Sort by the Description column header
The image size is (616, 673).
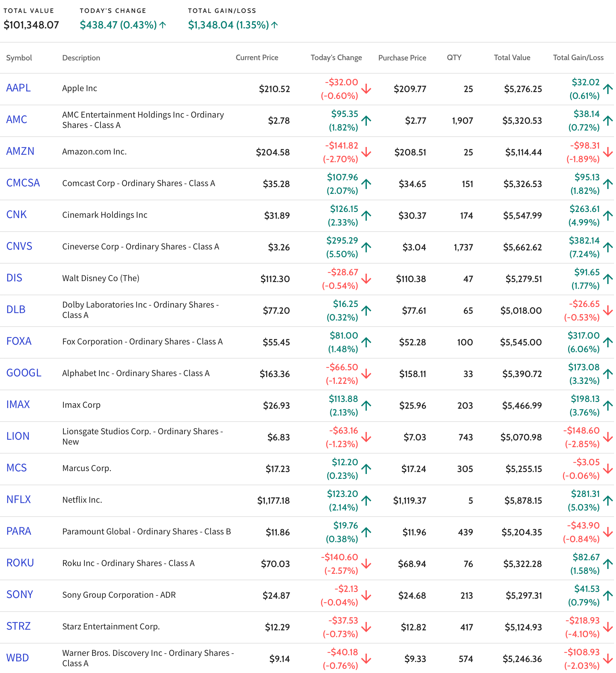(x=81, y=58)
